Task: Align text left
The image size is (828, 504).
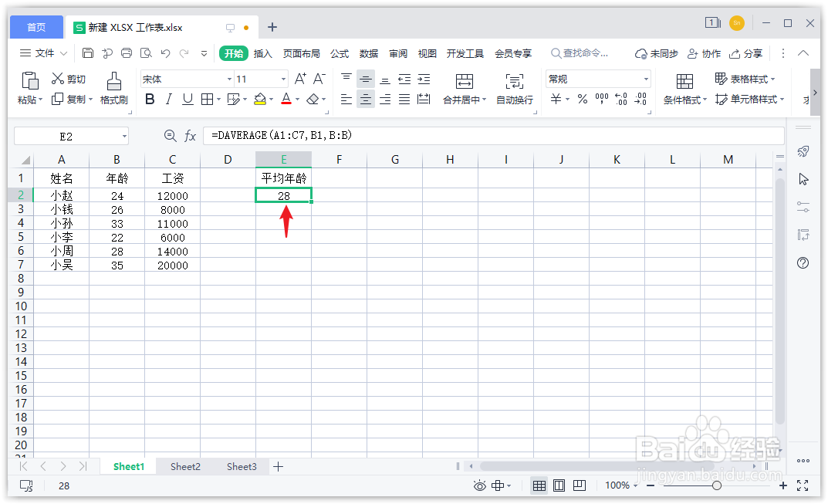Action: coord(346,99)
